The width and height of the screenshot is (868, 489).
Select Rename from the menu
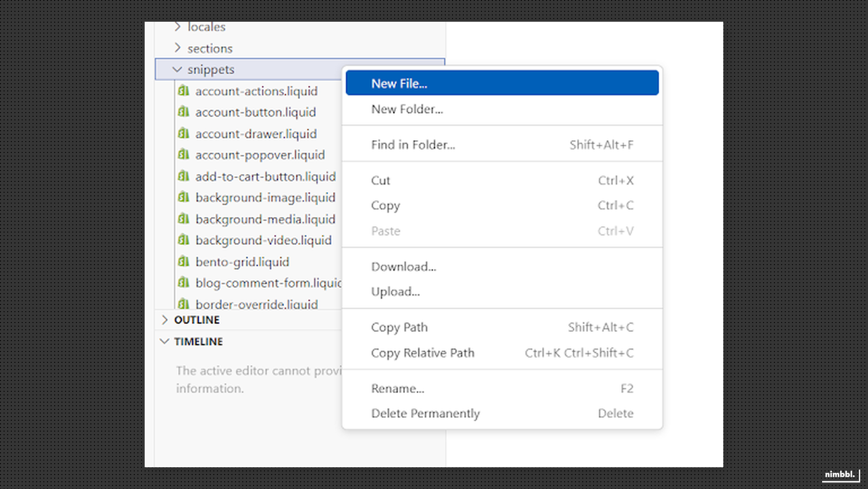point(397,388)
